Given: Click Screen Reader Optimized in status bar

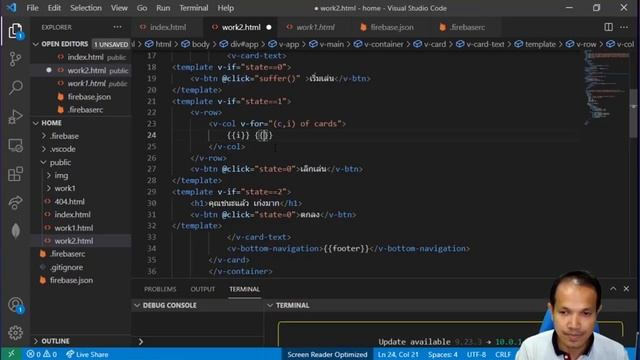Looking at the screenshot, I should click(x=327, y=354).
